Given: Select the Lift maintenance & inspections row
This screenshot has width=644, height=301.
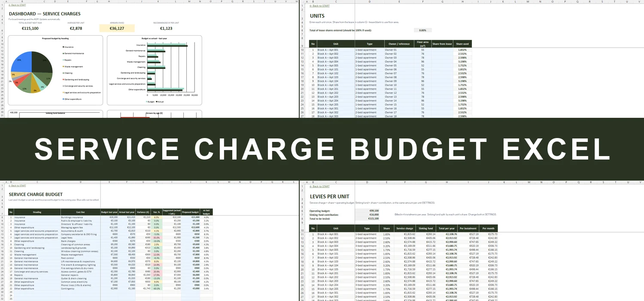Looking at the screenshot, I should (x=110, y=261).
